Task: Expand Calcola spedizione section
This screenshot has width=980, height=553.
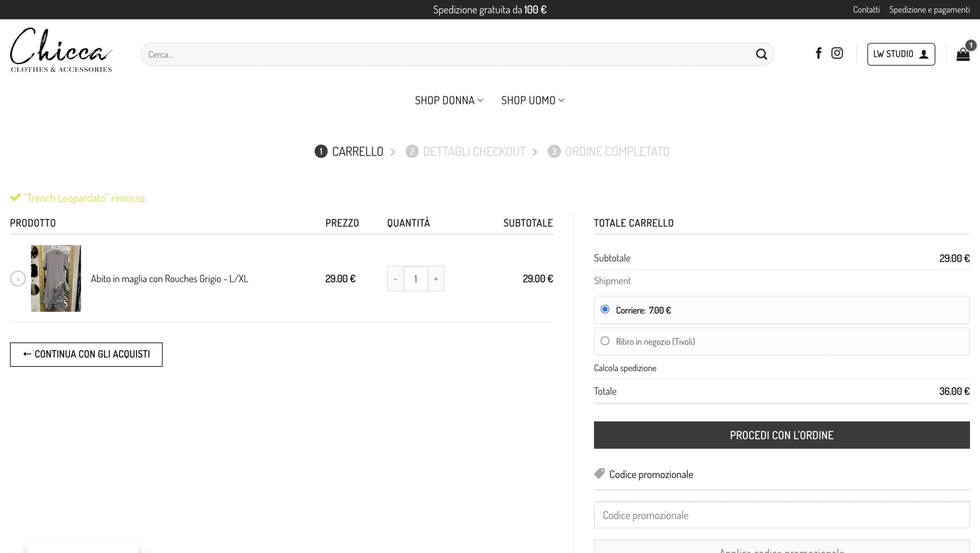Action: click(625, 368)
